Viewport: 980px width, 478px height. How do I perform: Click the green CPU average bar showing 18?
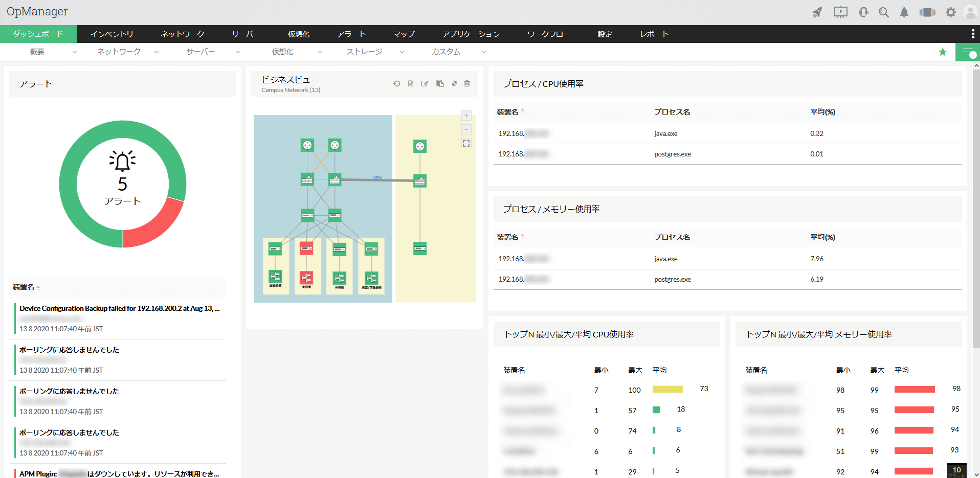tap(656, 409)
